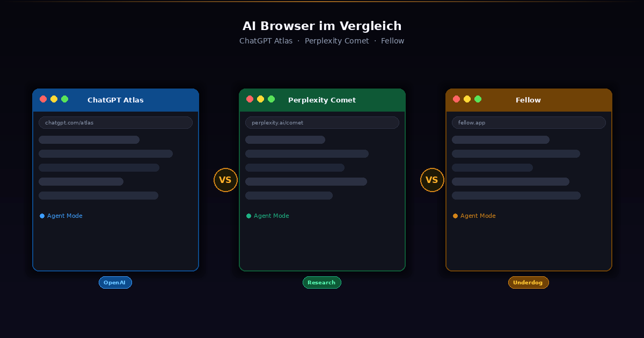Image resolution: width=644 pixels, height=338 pixels.
Task: Click the fellow.app address bar
Action: 529,122
